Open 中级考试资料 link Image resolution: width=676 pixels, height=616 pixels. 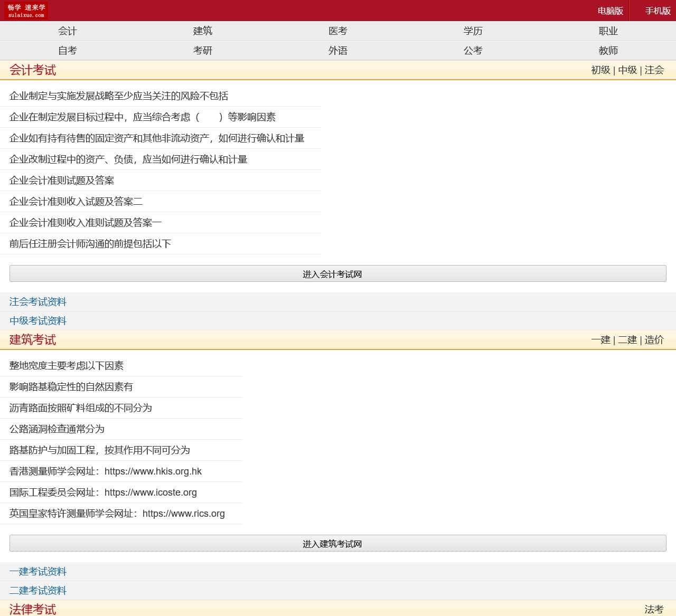[x=38, y=321]
